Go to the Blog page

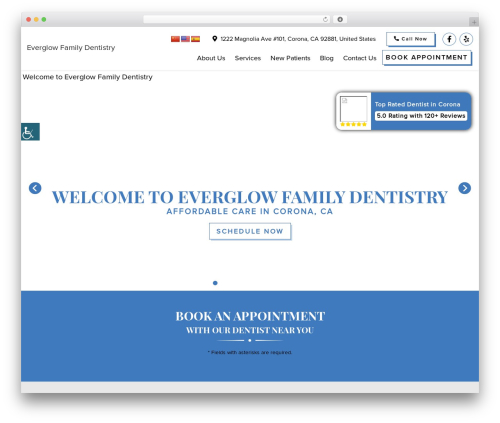tap(327, 58)
